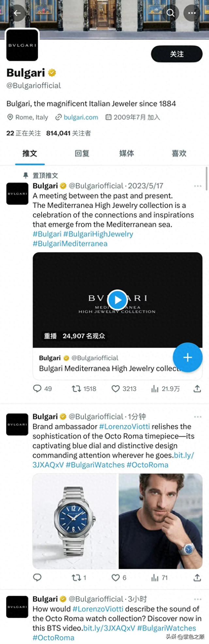The height and width of the screenshot is (644, 209).
Task: Retweet the pinned tweet with 1518 retweets
Action: pos(76,388)
